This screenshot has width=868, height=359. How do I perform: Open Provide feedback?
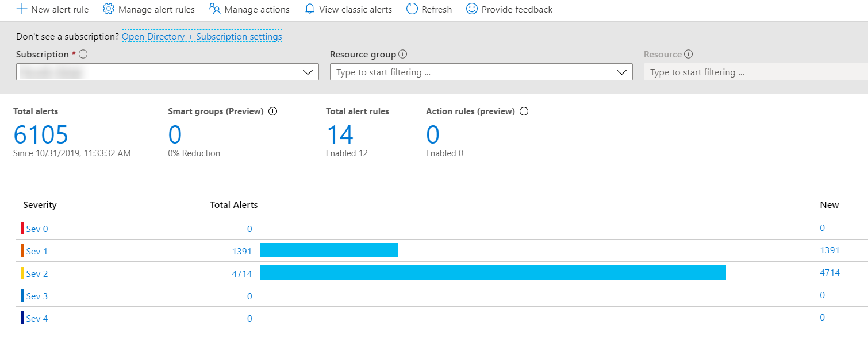(509, 9)
